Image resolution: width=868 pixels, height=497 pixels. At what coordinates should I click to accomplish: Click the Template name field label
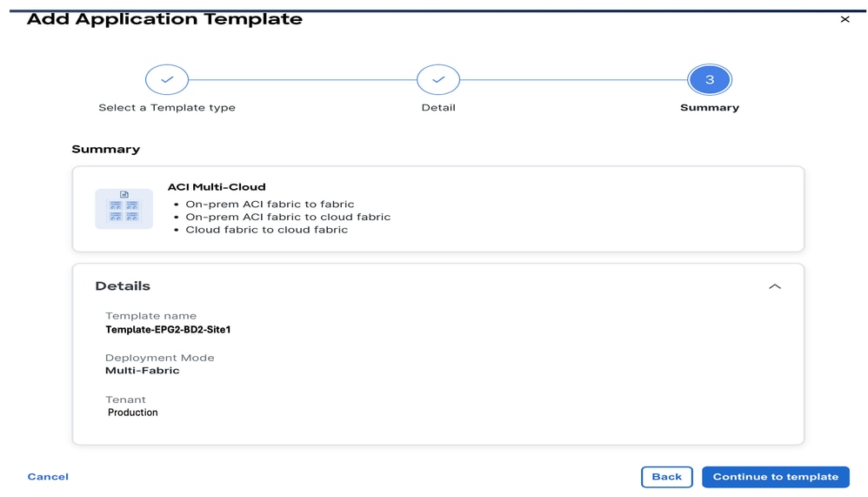(x=150, y=316)
